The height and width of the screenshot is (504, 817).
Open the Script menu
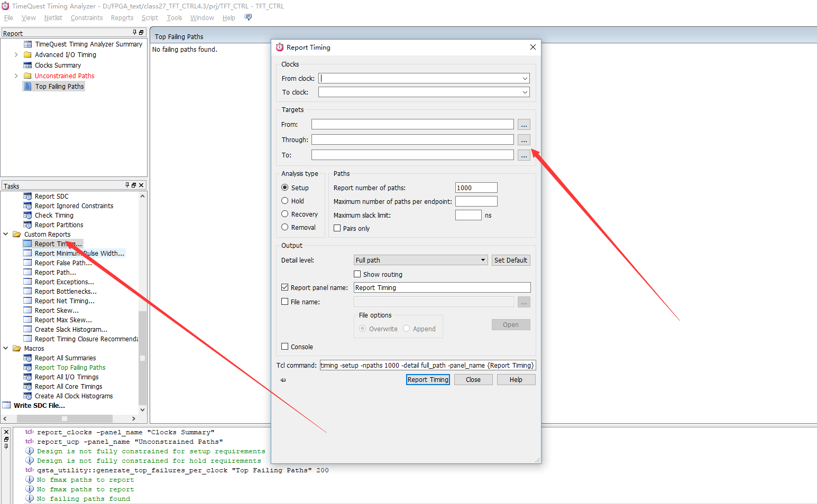pyautogui.click(x=150, y=17)
